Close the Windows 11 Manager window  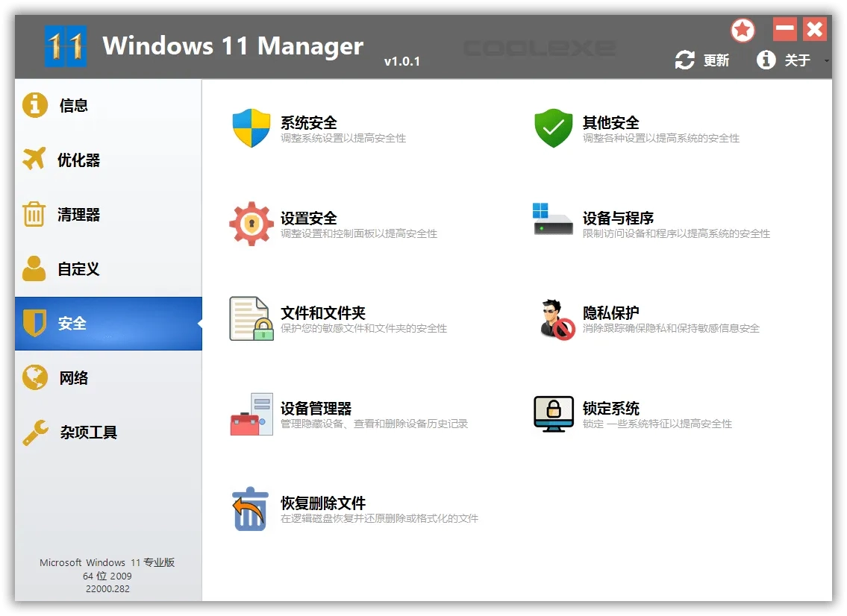click(x=815, y=29)
